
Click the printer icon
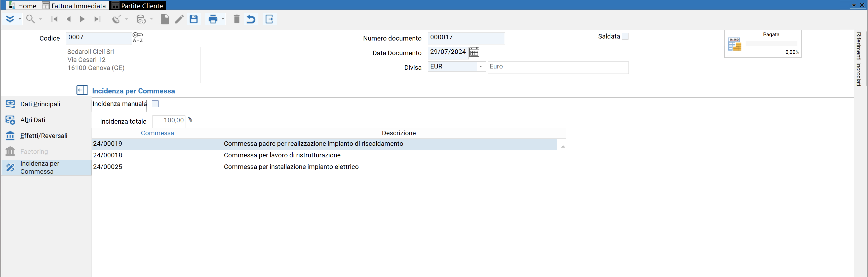pos(213,19)
